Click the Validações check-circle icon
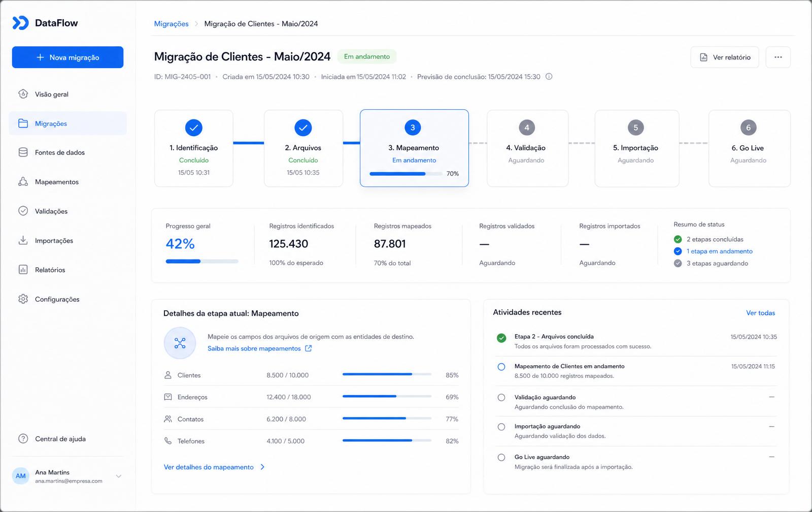The width and height of the screenshot is (812, 512). coord(23,211)
